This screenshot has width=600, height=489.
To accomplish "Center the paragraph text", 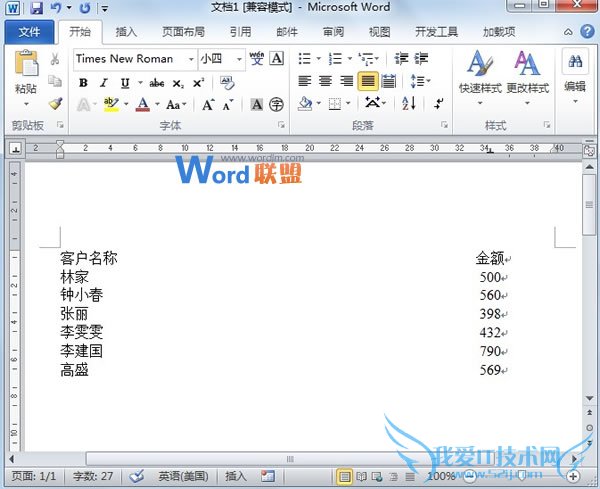I will tap(325, 81).
